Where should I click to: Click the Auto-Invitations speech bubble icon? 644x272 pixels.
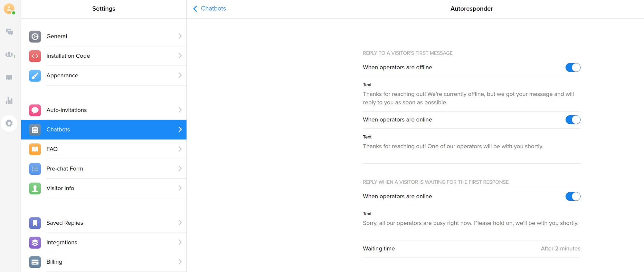coord(35,110)
